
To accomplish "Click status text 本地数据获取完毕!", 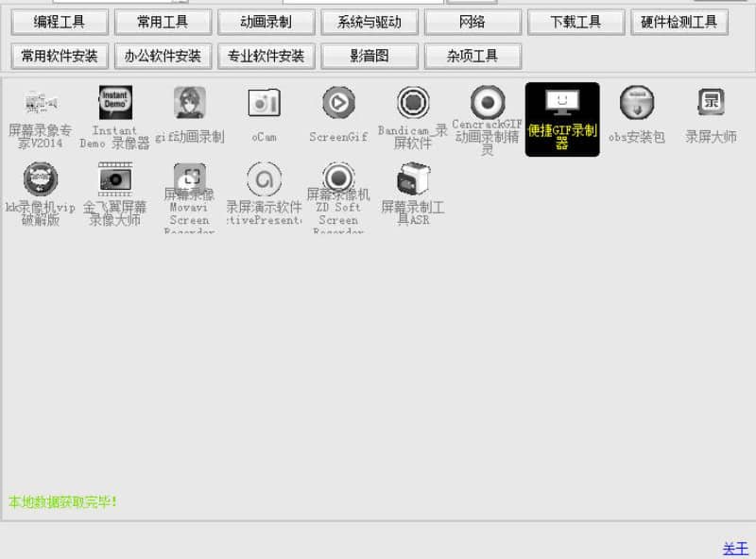I will 62,502.
